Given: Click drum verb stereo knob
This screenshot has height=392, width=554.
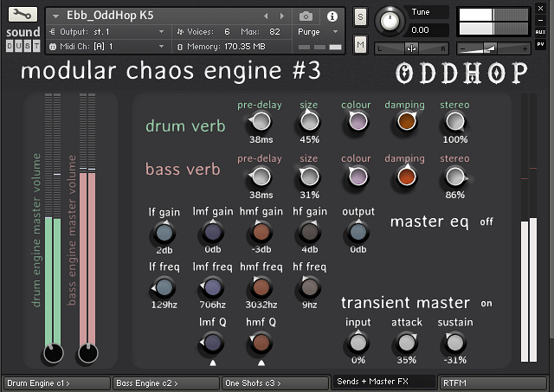Looking at the screenshot, I should coord(455,121).
